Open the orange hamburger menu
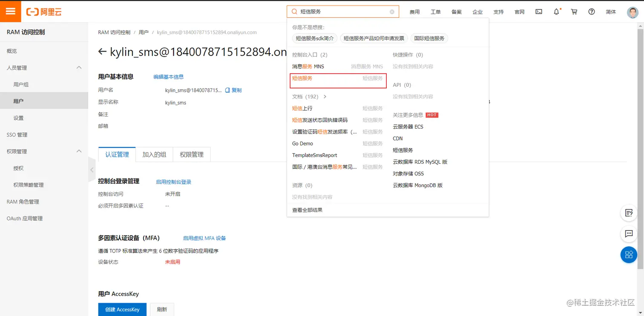This screenshot has width=644, height=316. 11,11
